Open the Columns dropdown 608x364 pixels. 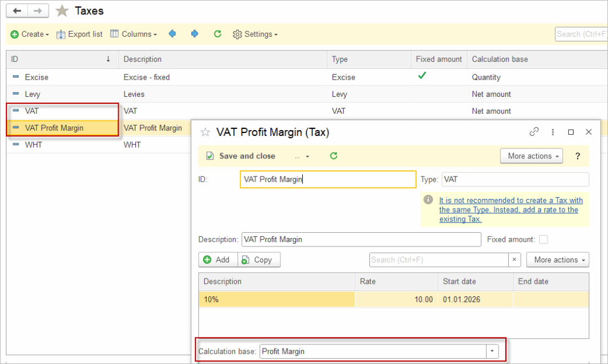coord(134,34)
